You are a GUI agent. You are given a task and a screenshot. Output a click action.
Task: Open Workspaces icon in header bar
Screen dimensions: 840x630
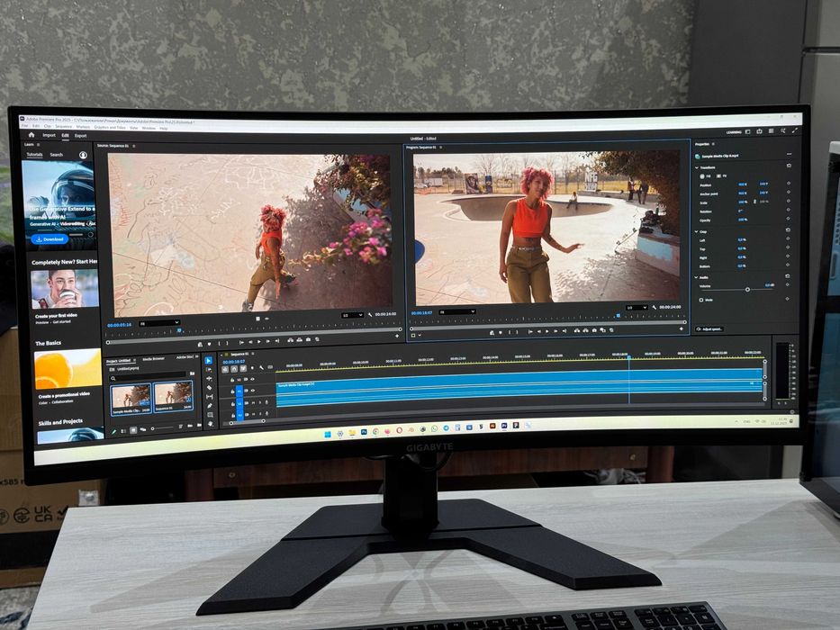[x=748, y=131]
